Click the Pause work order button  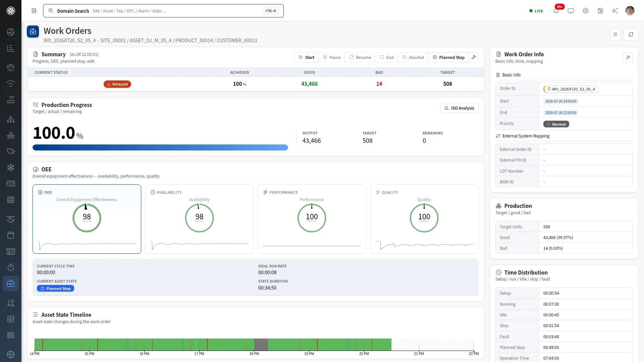pyautogui.click(x=332, y=57)
